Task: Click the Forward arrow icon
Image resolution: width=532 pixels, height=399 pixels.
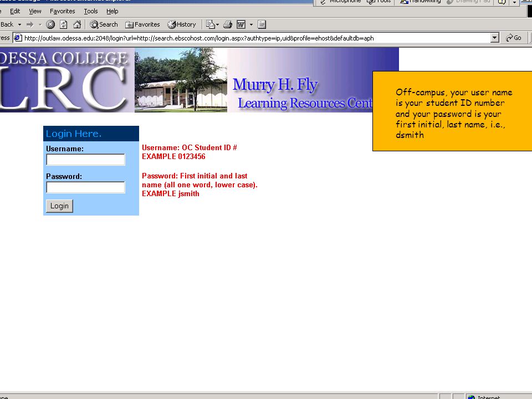Action: (30, 24)
